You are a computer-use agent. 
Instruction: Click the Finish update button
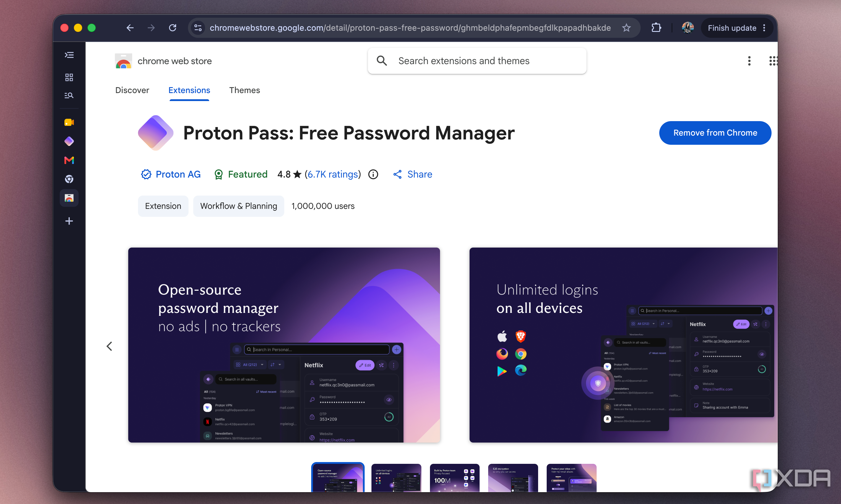click(732, 28)
